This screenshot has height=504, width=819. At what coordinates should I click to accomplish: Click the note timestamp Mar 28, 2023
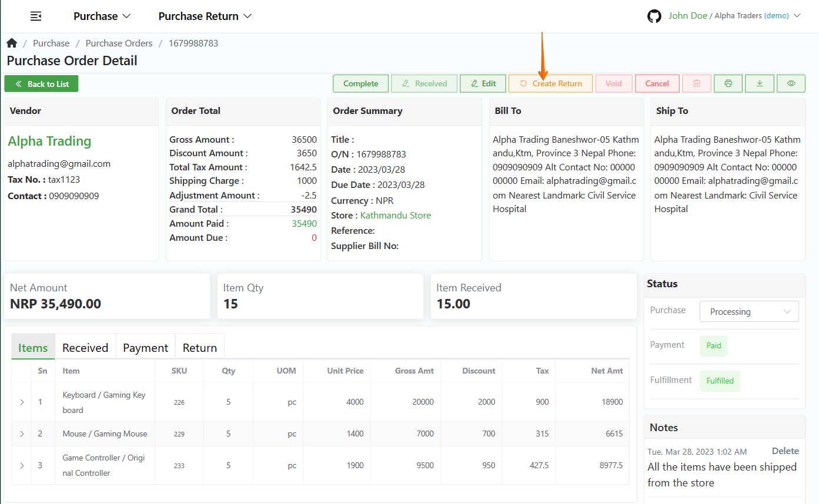click(697, 452)
